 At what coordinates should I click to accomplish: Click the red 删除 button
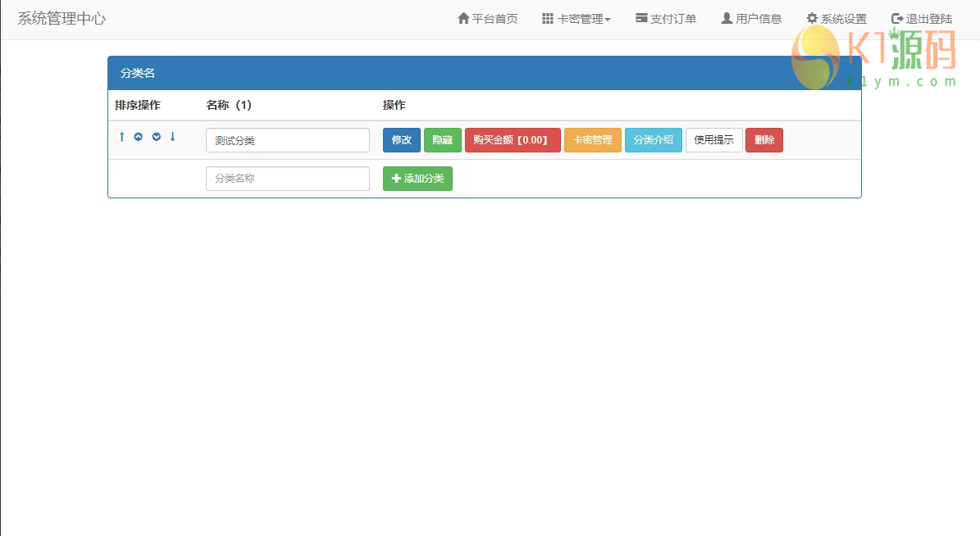coord(763,140)
